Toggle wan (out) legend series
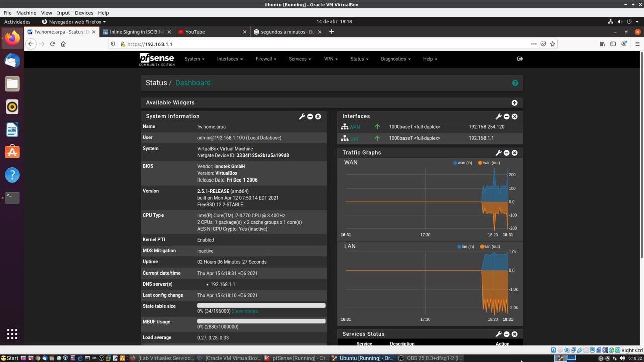 pos(489,163)
